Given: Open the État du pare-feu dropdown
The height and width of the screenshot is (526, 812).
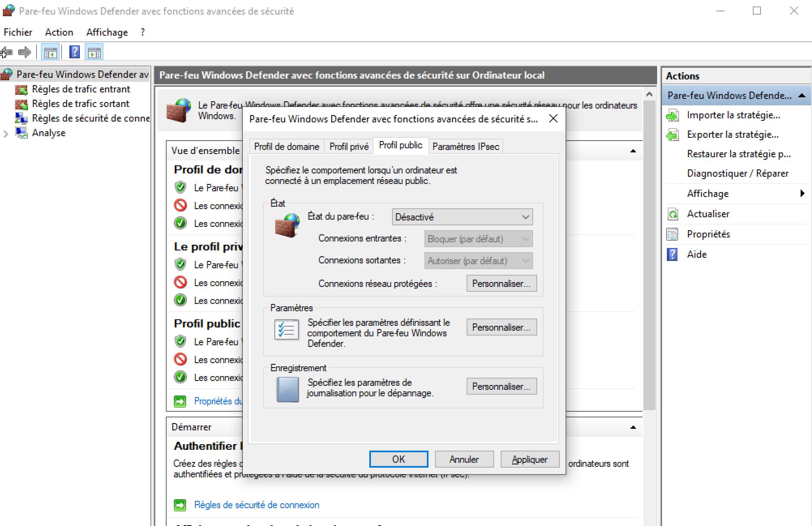Looking at the screenshot, I should pyautogui.click(x=462, y=217).
